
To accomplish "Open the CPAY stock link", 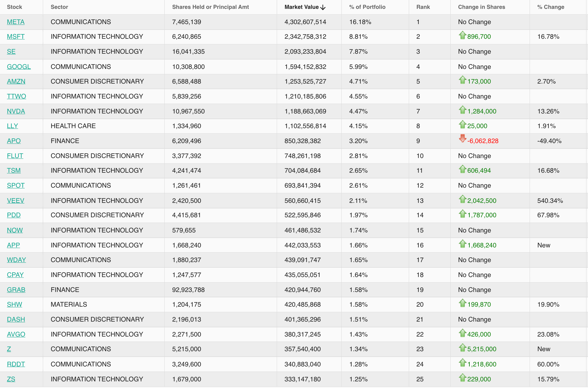I will (x=15, y=275).
